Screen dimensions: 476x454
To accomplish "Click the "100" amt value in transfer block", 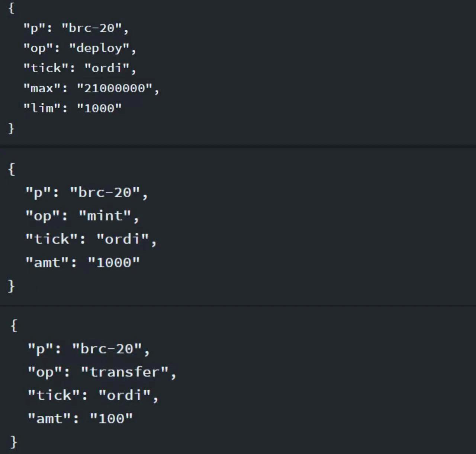I will point(111,419).
